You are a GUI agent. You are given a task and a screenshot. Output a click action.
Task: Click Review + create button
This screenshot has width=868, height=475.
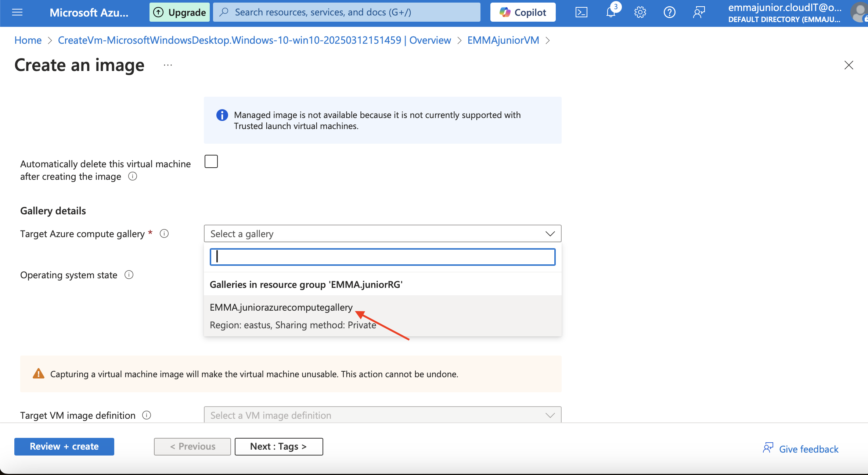[64, 446]
